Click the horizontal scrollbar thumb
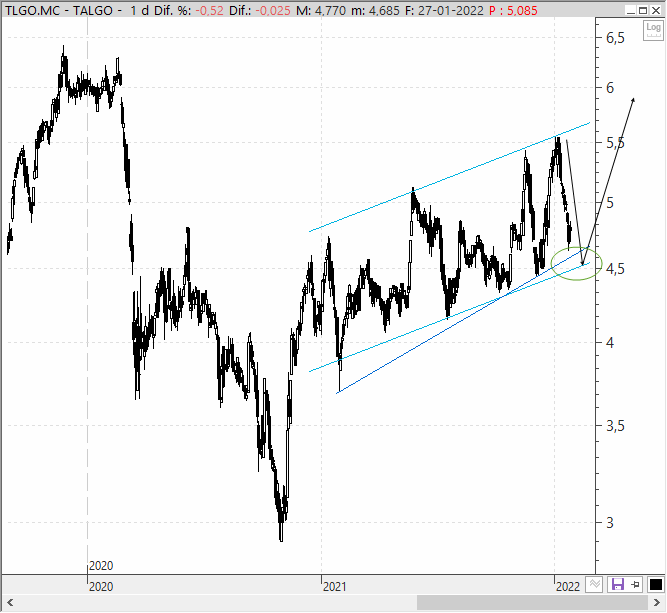The image size is (667, 613). [x=532, y=603]
